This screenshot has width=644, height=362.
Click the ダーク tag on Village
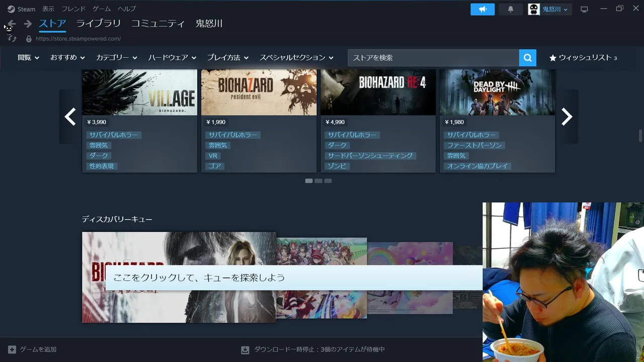coord(99,156)
